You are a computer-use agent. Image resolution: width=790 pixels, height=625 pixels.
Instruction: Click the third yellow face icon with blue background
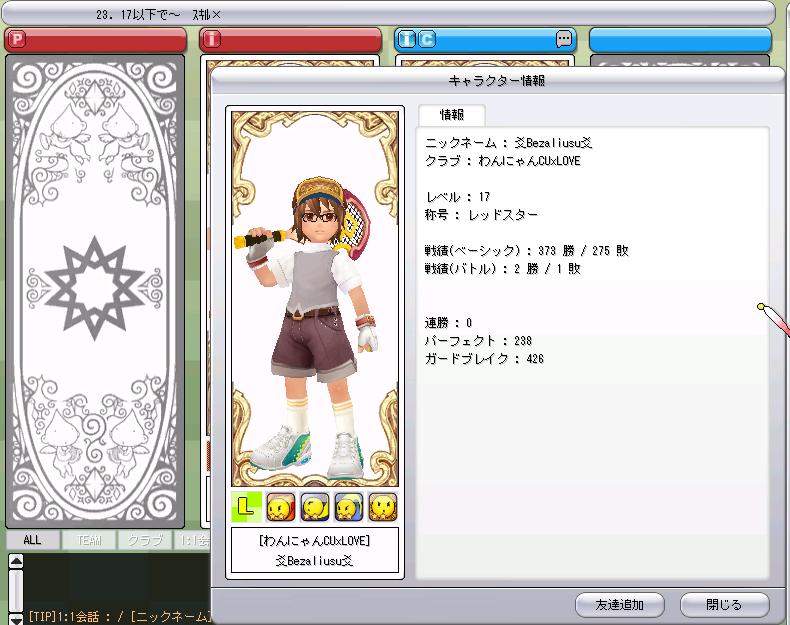point(349,507)
